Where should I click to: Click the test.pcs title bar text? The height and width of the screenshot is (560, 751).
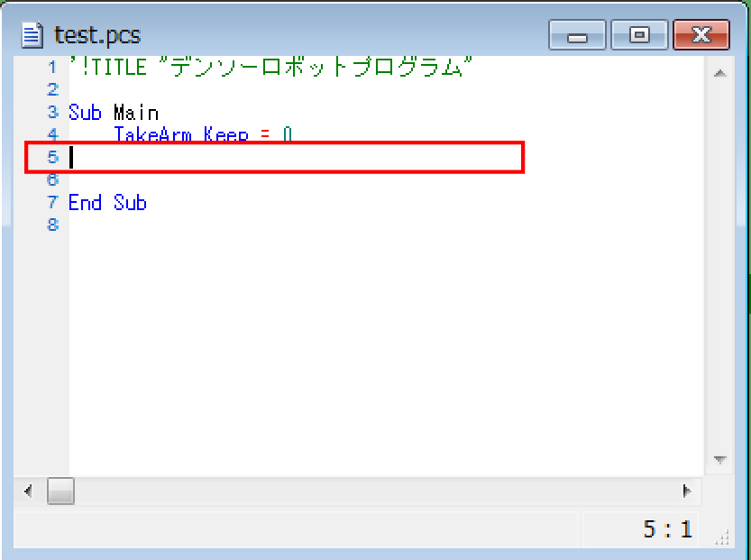click(97, 36)
